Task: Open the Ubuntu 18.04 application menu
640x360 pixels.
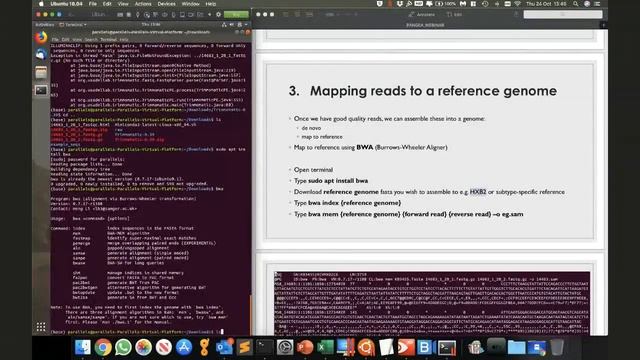Action: click(x=67, y=4)
